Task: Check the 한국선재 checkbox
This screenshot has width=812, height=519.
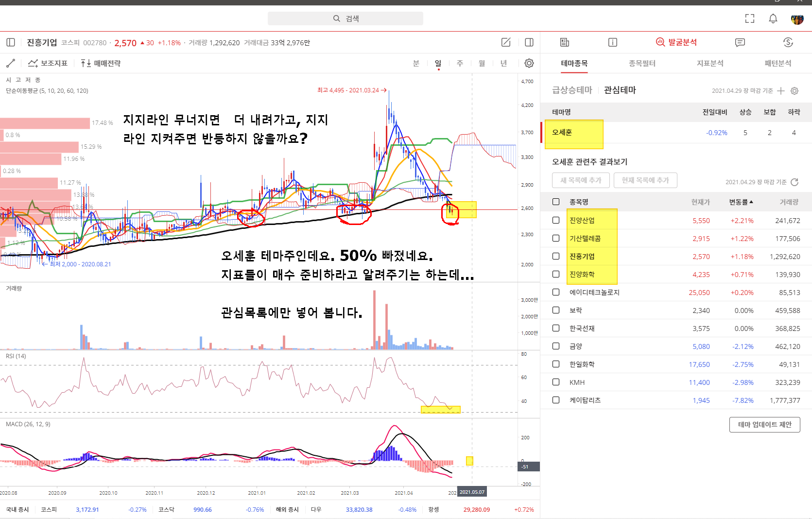Action: coord(556,328)
